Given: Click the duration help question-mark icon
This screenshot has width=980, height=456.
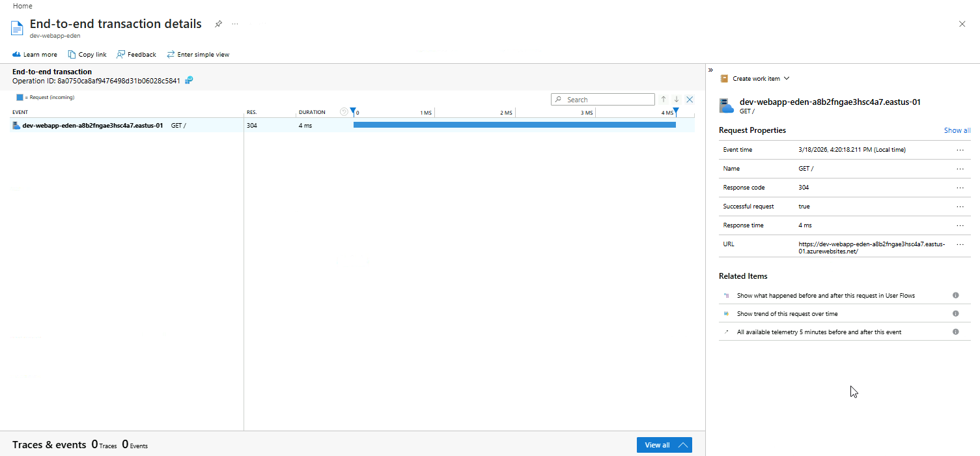Looking at the screenshot, I should pos(344,112).
